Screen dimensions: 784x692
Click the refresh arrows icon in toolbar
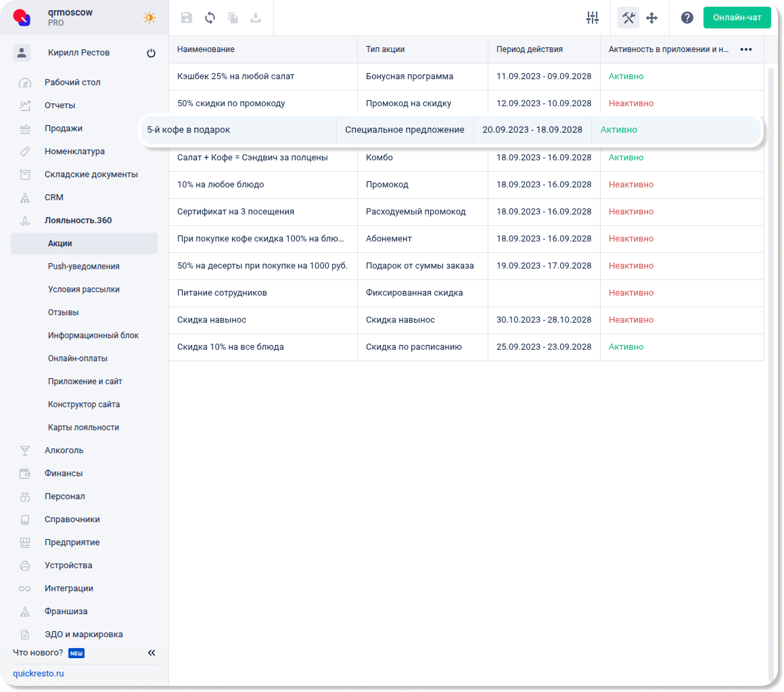pos(210,18)
